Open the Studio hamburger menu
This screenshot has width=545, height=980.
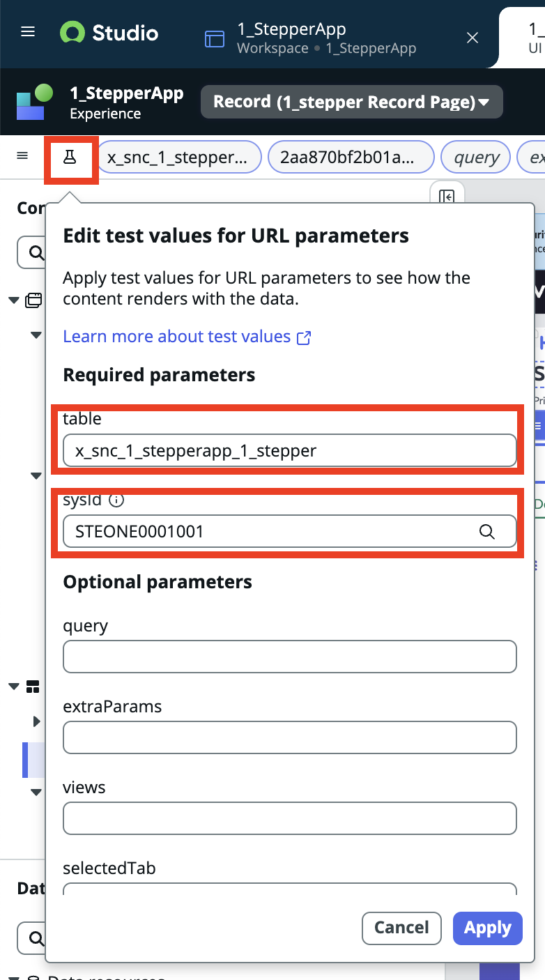tap(28, 33)
